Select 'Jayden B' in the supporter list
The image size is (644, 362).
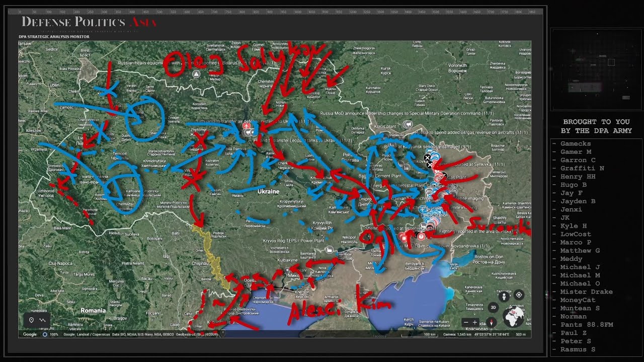point(578,201)
